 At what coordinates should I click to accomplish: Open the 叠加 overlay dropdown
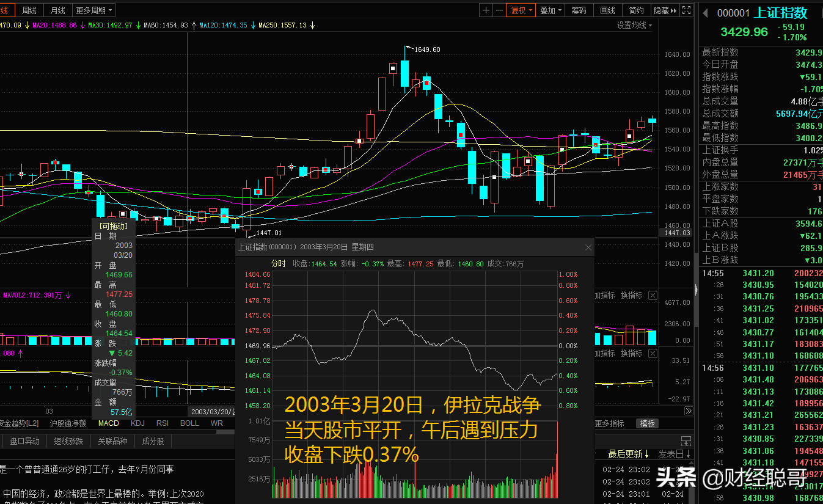coord(550,10)
